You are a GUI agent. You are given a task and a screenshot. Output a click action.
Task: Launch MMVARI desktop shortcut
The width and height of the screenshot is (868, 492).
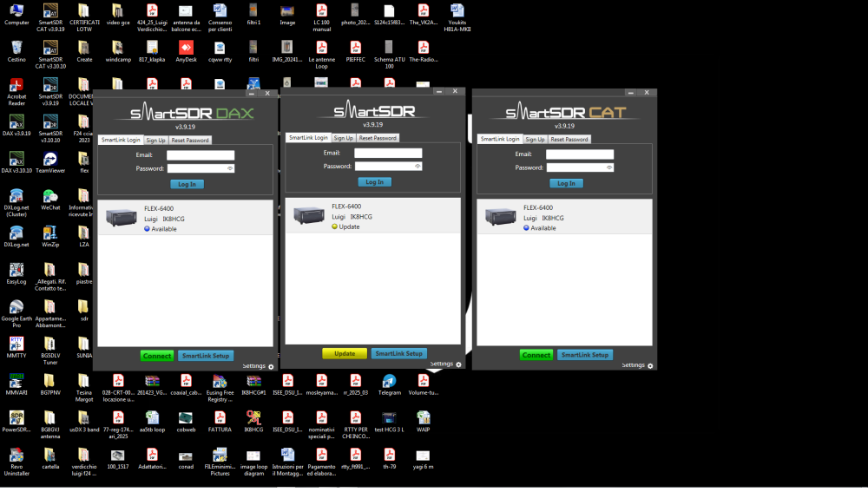click(x=16, y=384)
